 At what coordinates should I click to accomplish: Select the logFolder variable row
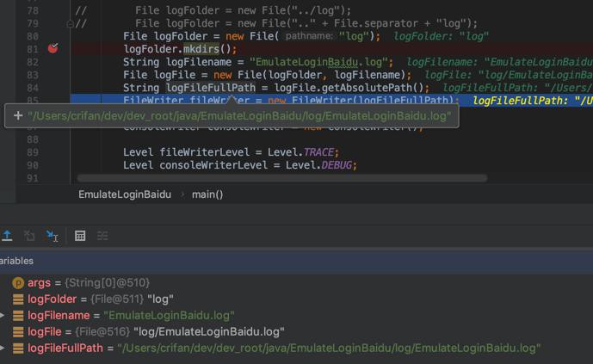296,299
